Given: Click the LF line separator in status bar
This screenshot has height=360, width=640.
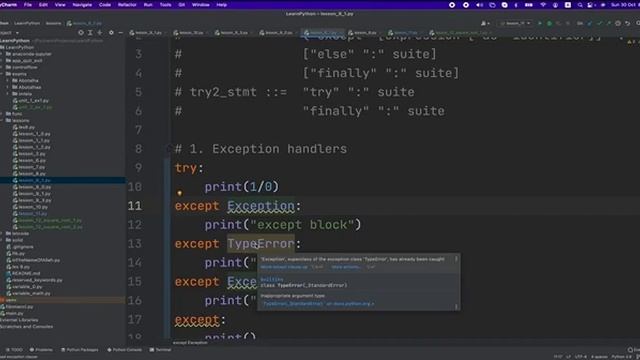Looking at the screenshot, I should click(x=569, y=357).
